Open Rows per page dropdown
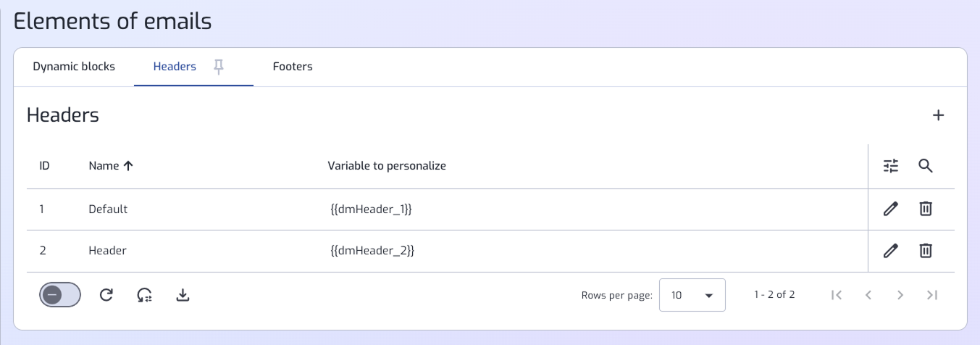The height and width of the screenshot is (345, 980). tap(692, 295)
